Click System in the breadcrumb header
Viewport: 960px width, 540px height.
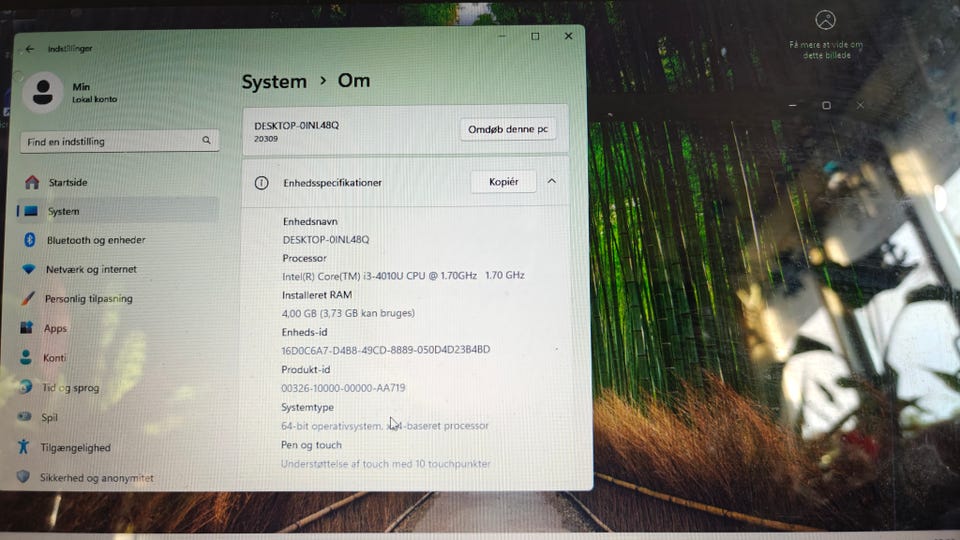coord(274,81)
